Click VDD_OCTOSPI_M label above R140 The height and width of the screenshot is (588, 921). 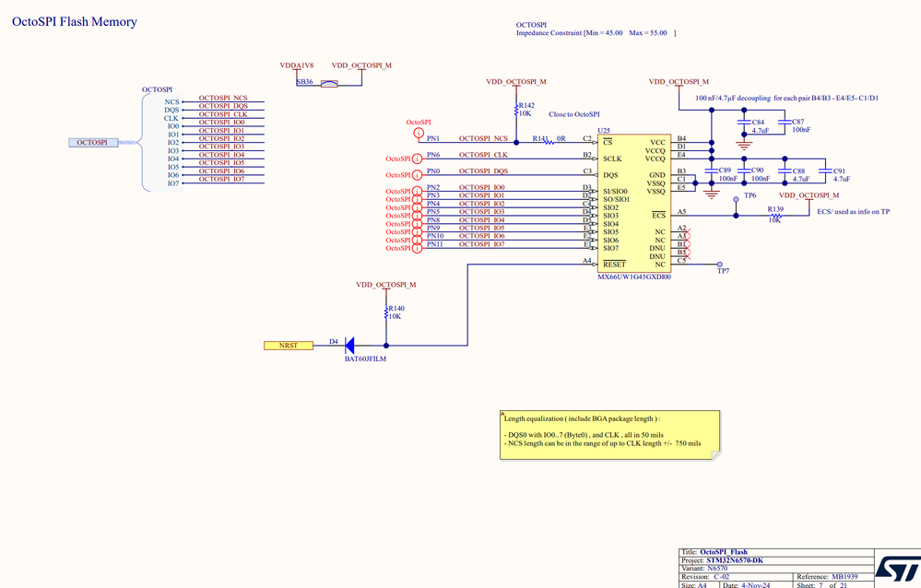(386, 285)
